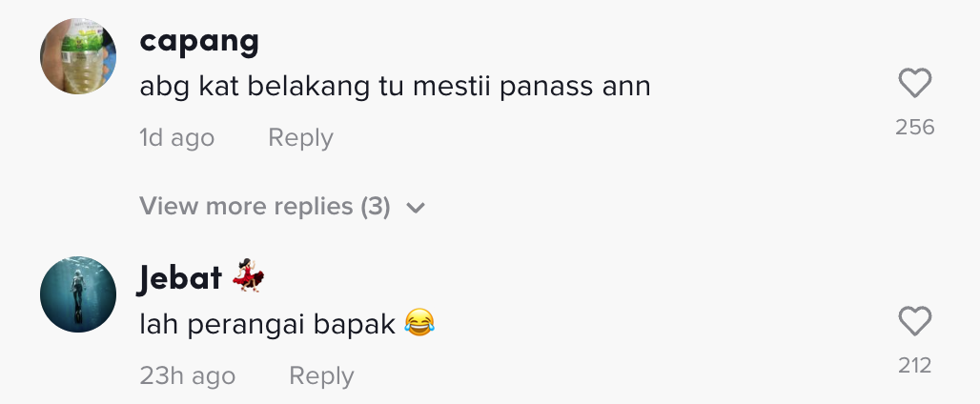The image size is (980, 404).
Task: Click the 212 likes count
Action: point(915,365)
